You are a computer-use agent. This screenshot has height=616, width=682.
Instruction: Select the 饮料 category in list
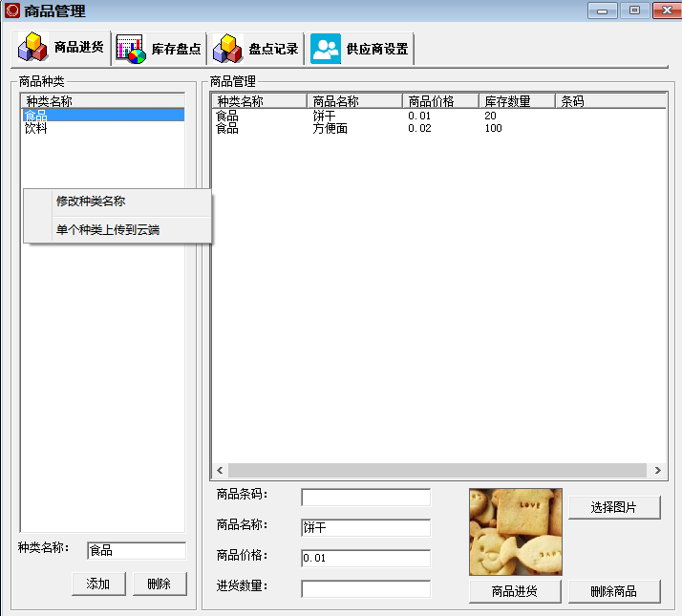pos(36,128)
